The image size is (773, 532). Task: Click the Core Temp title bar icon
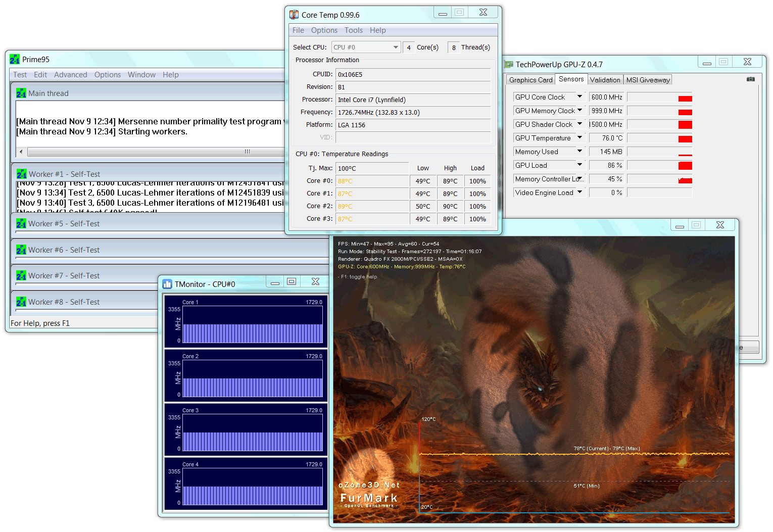point(294,15)
